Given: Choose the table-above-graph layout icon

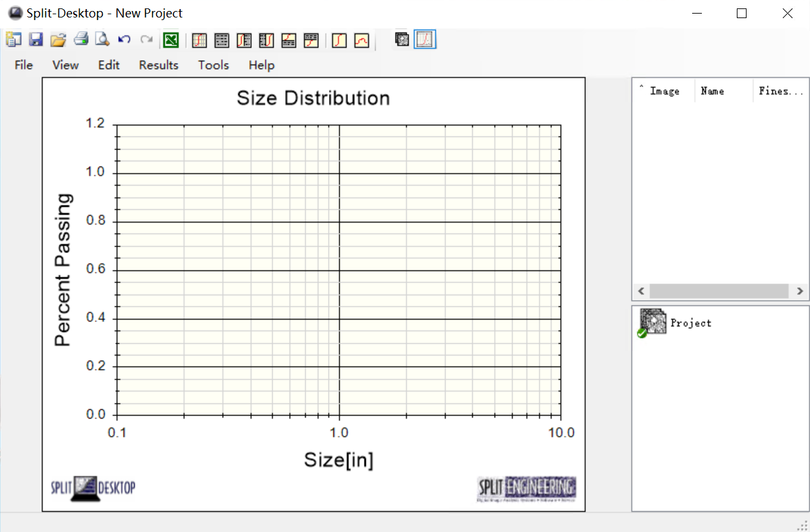Looking at the screenshot, I should [311, 40].
